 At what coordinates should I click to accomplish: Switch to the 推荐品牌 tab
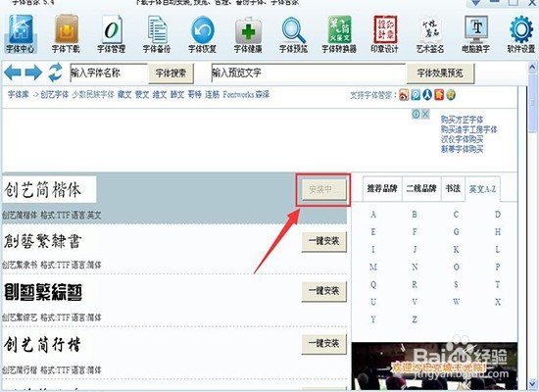pyautogui.click(x=382, y=188)
